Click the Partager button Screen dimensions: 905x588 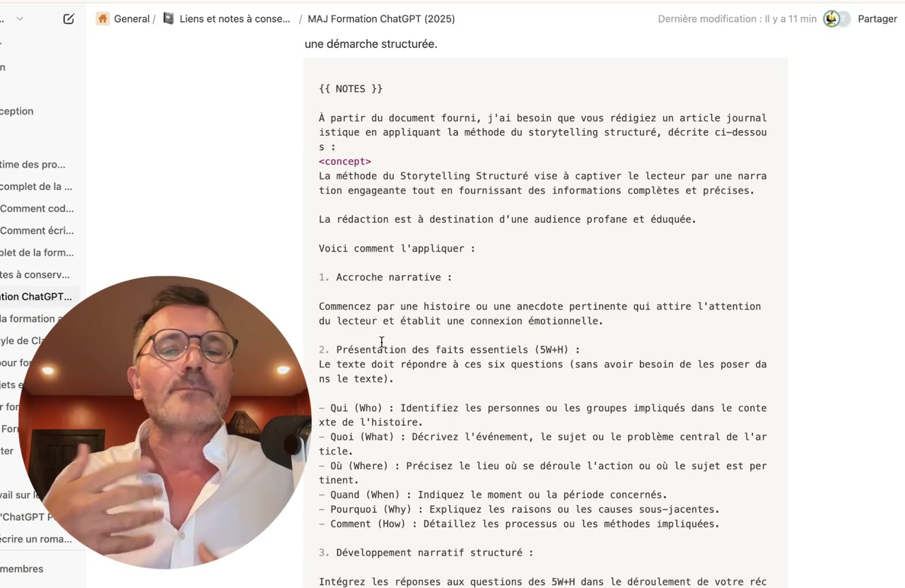pos(877,19)
